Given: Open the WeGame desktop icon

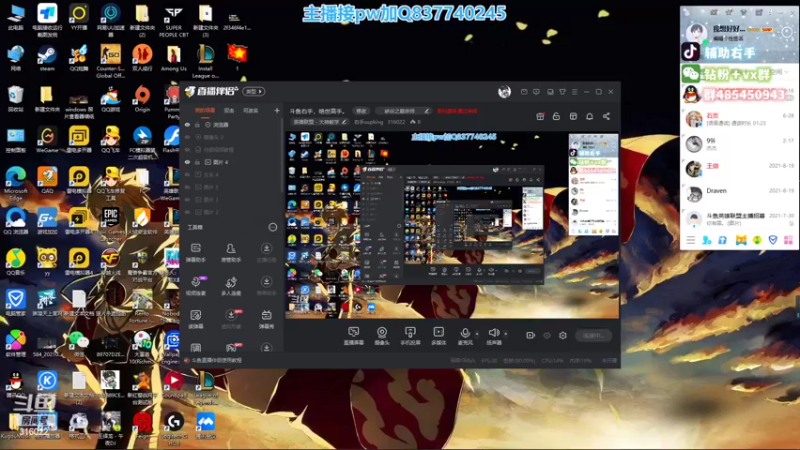Looking at the screenshot, I should (47, 140).
